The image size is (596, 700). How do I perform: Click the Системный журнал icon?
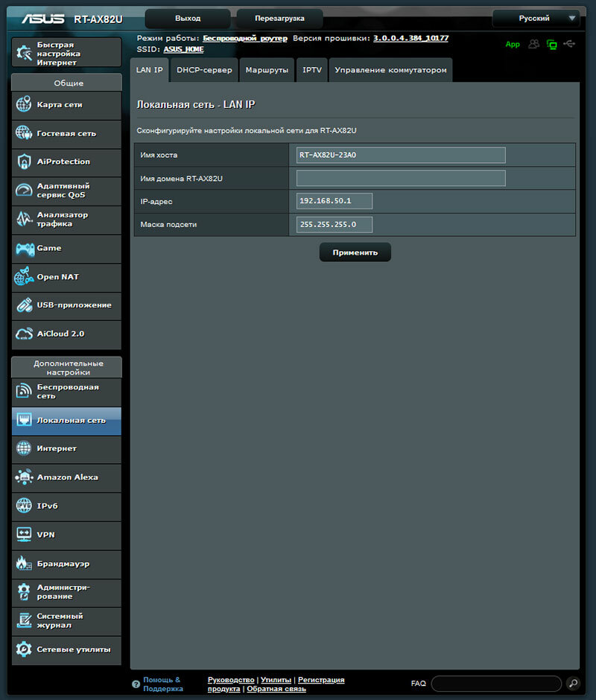pos(24,620)
